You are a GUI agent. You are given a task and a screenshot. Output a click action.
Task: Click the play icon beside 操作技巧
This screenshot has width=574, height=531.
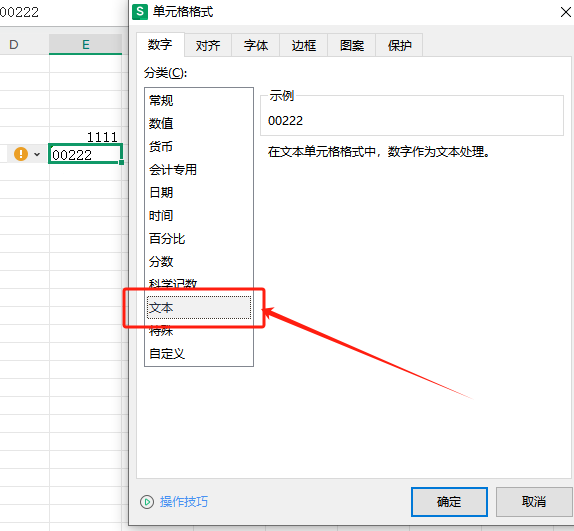[147, 502]
